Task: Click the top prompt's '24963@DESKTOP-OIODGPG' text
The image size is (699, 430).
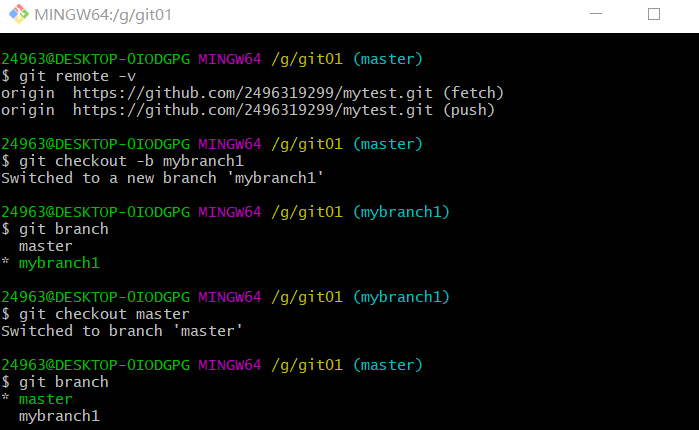Action: (x=95, y=59)
